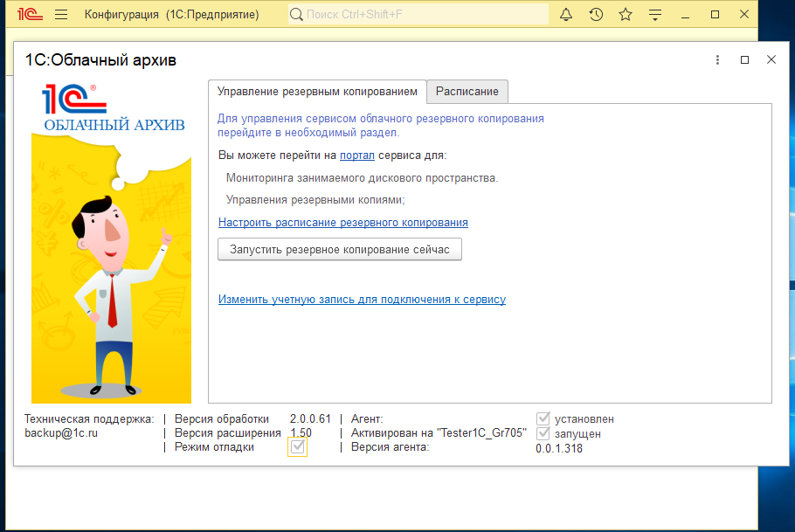The image size is (795, 532).
Task: Click the magnifier search icon
Action: click(296, 14)
